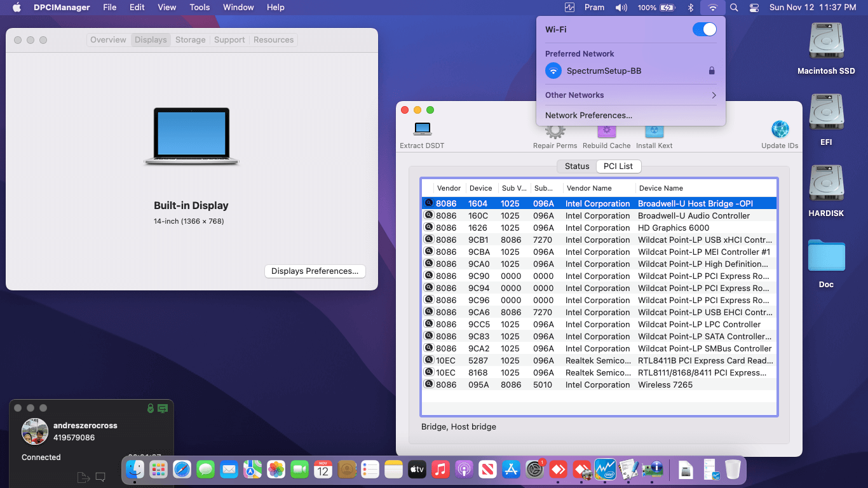Open the File menu
The height and width of the screenshot is (488, 868).
110,8
